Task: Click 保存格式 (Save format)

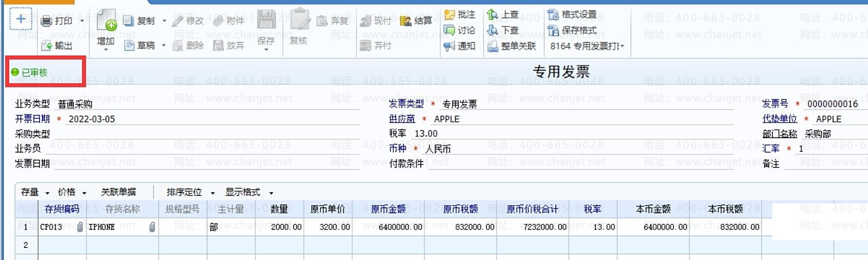Action: (x=553, y=30)
